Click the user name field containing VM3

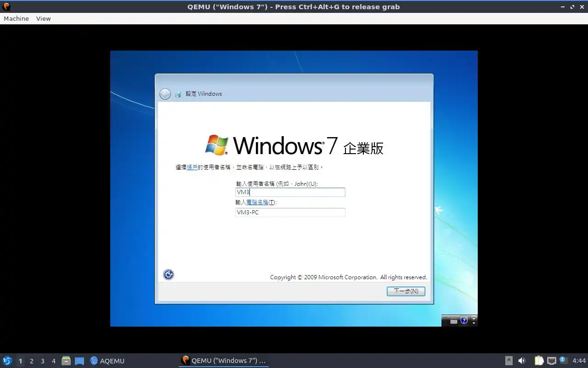coord(290,192)
